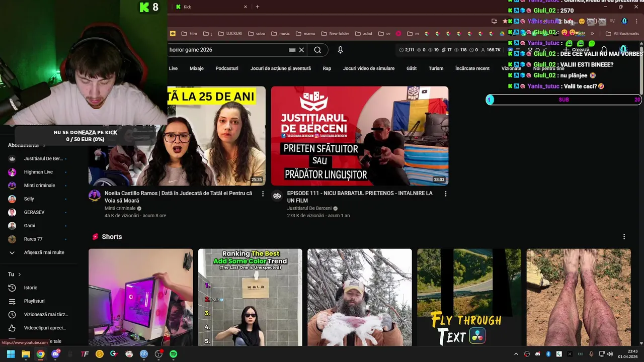Open YouTube notifications bell
This screenshot has width=644, height=362.
pyautogui.click(x=604, y=50)
